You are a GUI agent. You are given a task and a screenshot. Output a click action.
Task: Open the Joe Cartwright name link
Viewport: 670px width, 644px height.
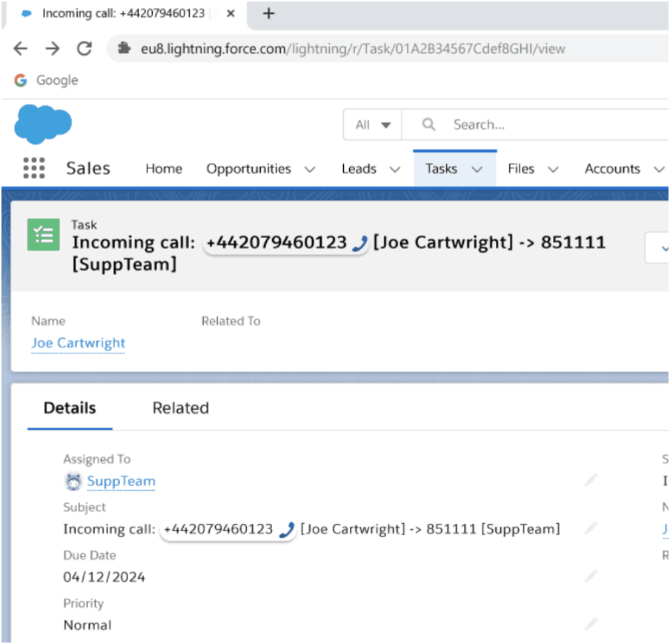(x=79, y=342)
